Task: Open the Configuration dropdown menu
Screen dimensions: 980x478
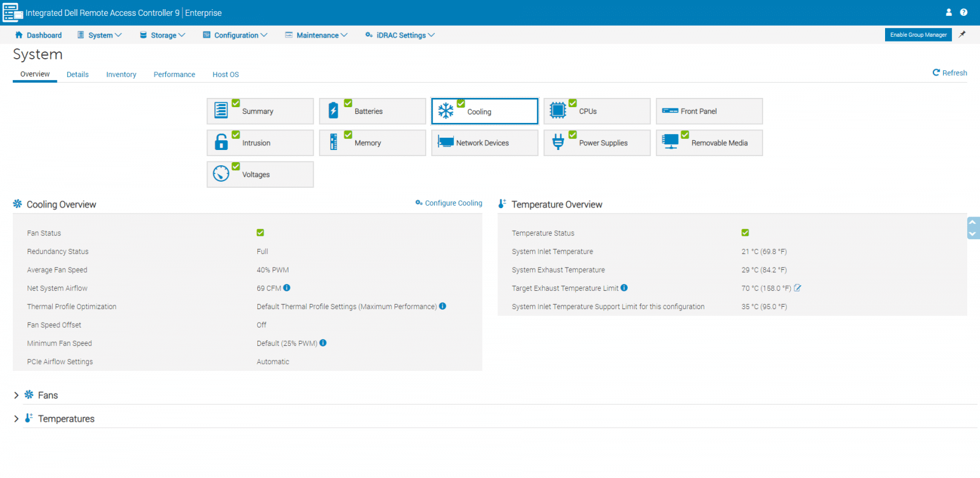Action: click(235, 35)
